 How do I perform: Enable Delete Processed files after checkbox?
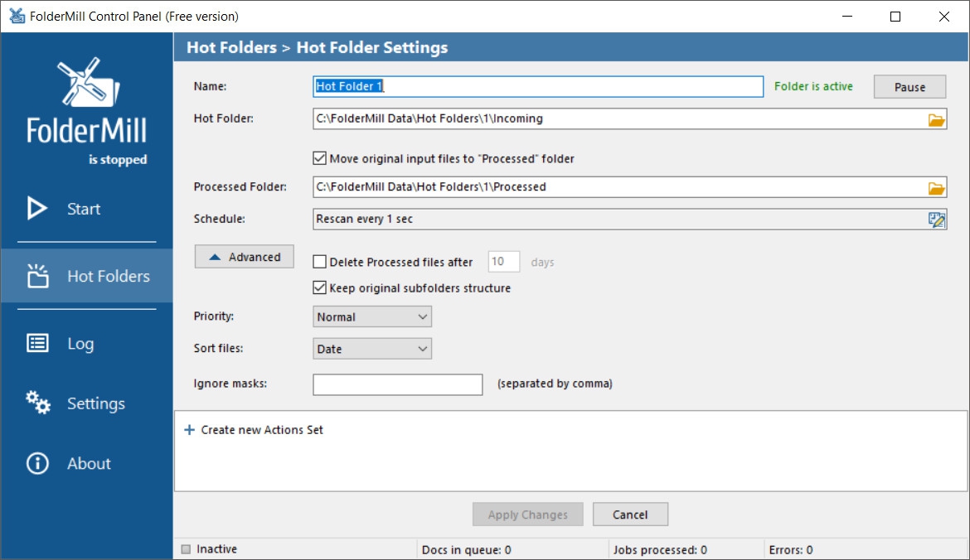coord(319,262)
